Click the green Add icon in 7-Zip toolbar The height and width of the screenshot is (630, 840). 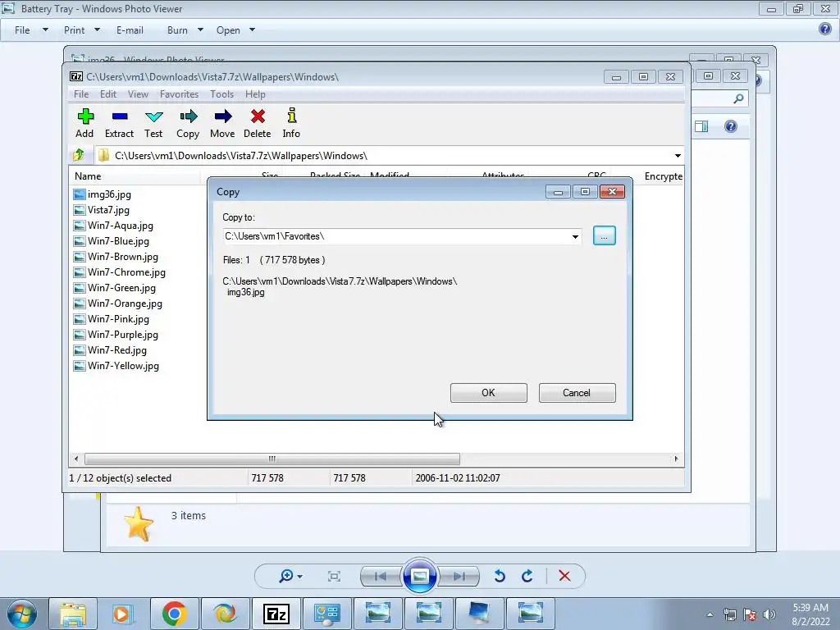click(85, 116)
